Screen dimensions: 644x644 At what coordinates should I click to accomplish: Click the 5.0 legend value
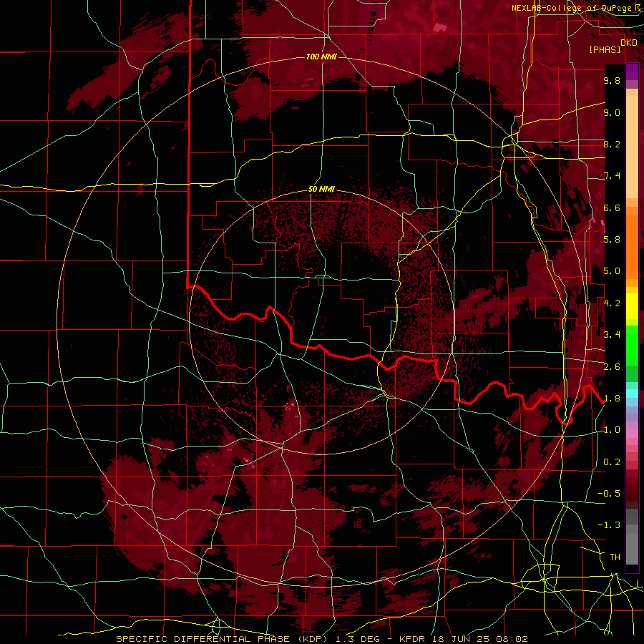pos(612,271)
